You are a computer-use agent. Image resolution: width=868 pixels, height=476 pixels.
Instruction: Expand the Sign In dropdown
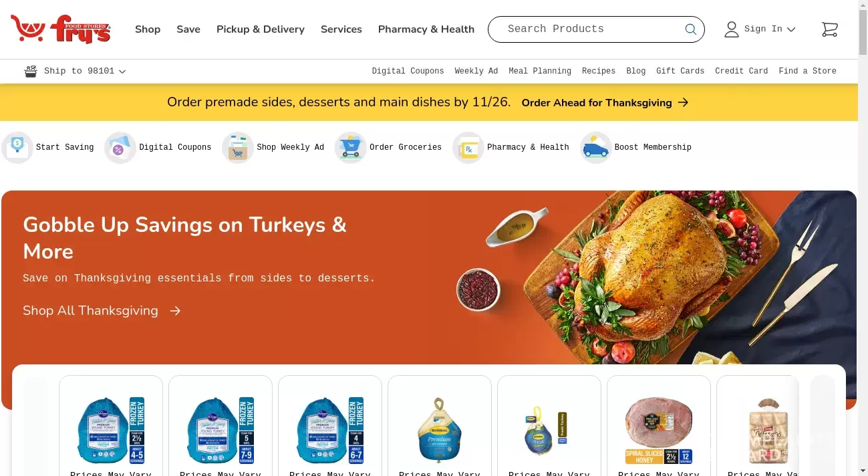point(760,29)
